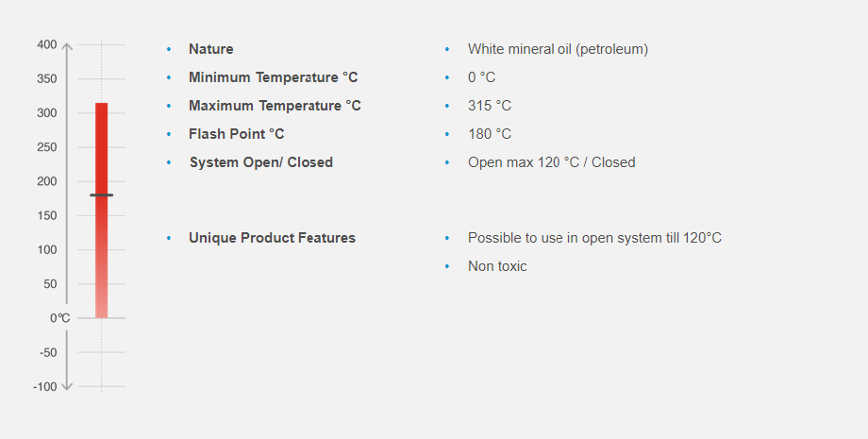Click the upward arrow atop the temperature scale
Image resolution: width=868 pixels, height=439 pixels.
point(66,44)
